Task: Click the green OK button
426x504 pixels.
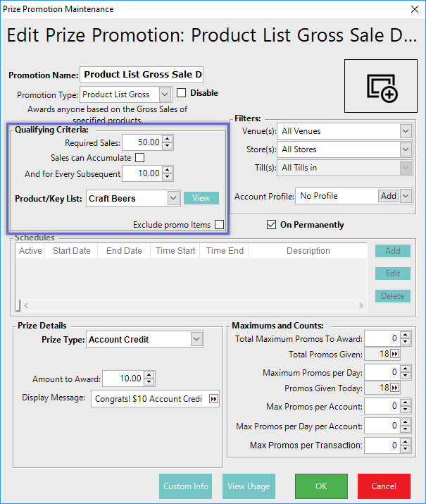Action: pos(321,486)
